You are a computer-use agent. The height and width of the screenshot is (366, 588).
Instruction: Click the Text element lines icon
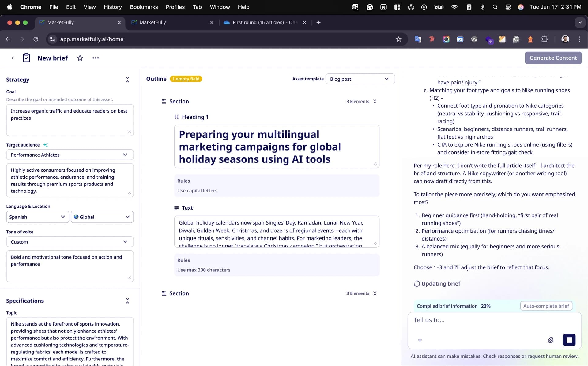(176, 208)
